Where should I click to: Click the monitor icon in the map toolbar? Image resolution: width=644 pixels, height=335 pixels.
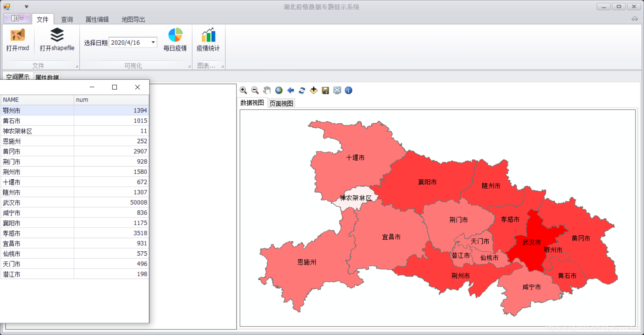click(337, 90)
